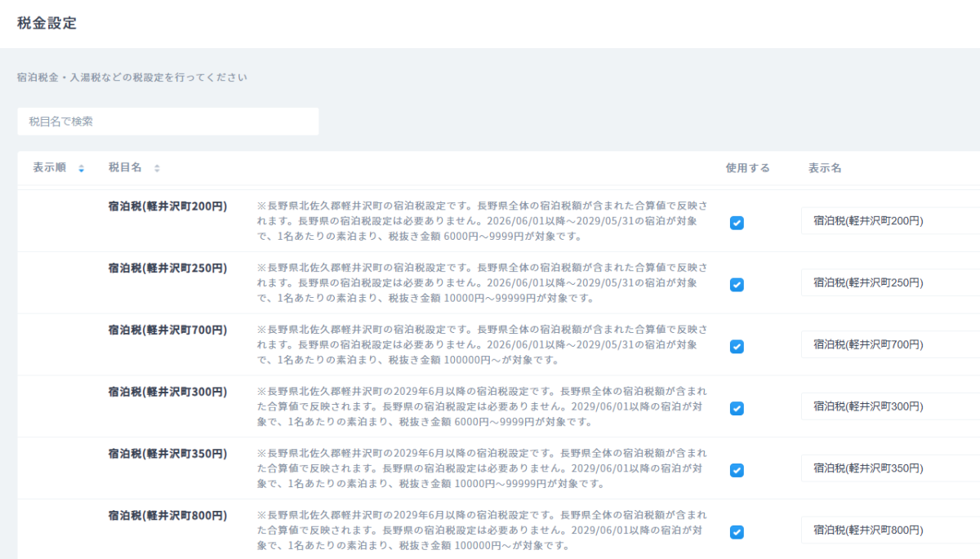Uncheck 使用する for 宿泊税(軽井沢町250円)
980x559 pixels.
tap(737, 285)
